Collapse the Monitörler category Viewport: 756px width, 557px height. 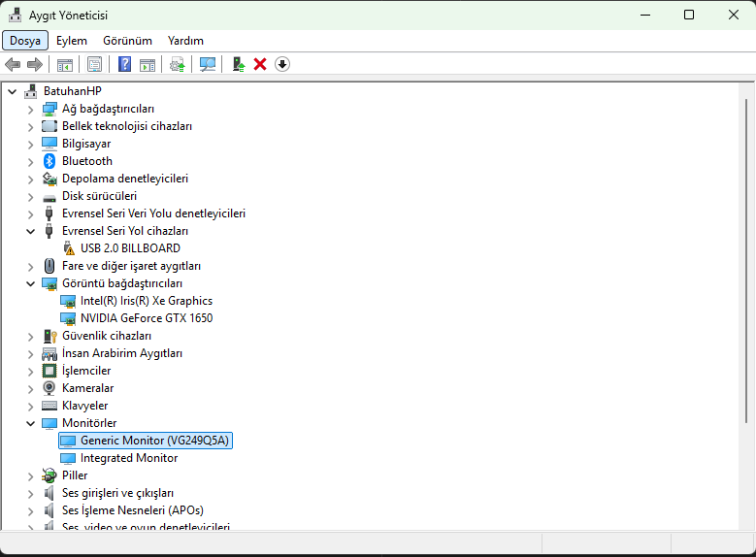(30, 423)
